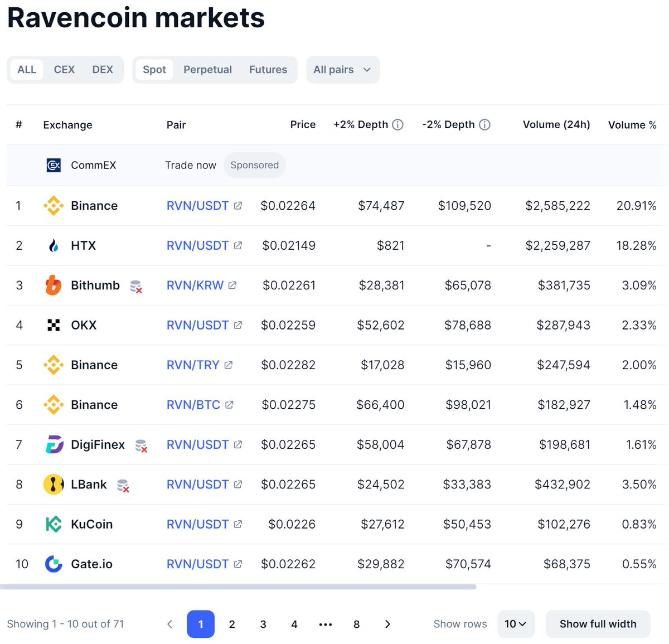
Task: Select the Spot market tab
Action: point(154,70)
